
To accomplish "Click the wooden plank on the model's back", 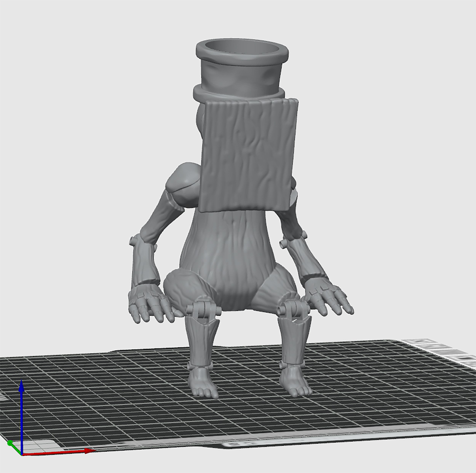I will coord(249,155).
